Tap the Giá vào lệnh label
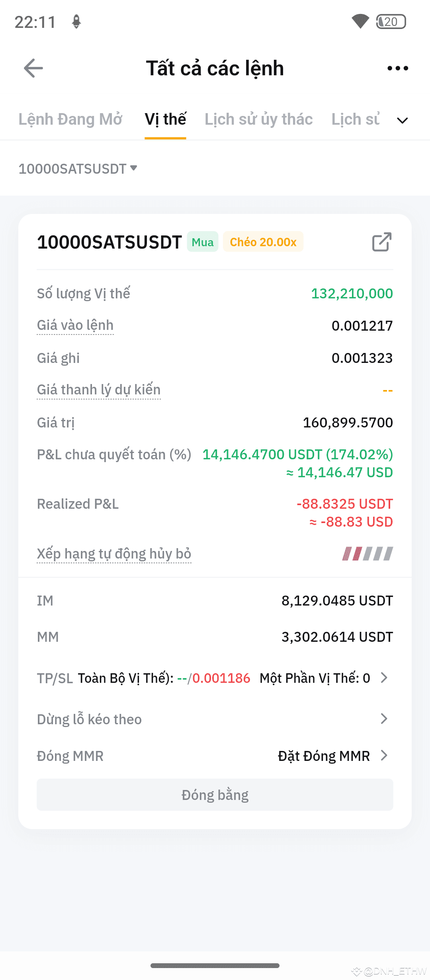This screenshot has height=980, width=430. pyautogui.click(x=75, y=325)
